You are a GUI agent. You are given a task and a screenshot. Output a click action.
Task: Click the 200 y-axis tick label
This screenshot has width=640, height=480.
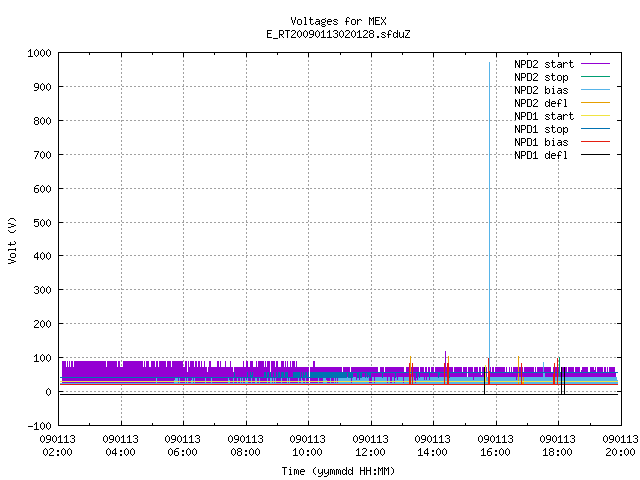click(x=42, y=324)
